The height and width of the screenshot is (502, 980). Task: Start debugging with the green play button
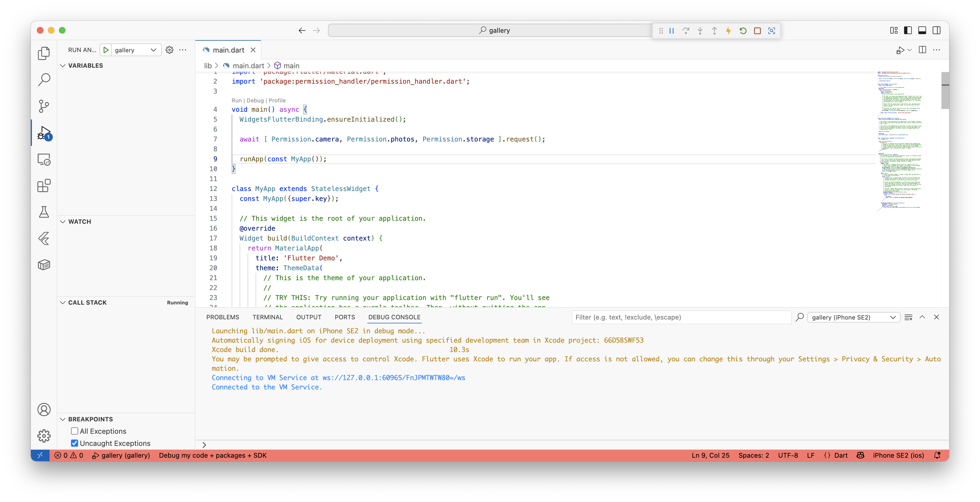(106, 50)
